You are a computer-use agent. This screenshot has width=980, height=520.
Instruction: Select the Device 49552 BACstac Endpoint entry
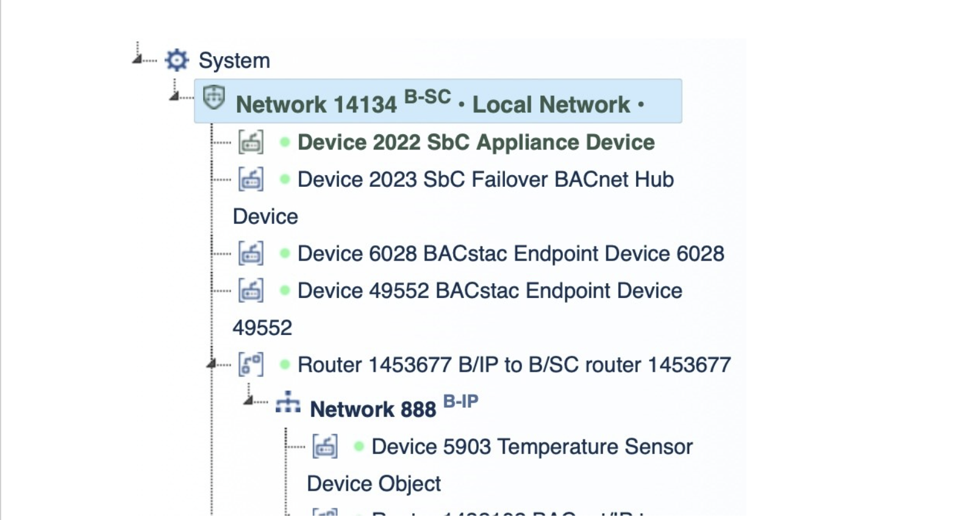point(488,291)
